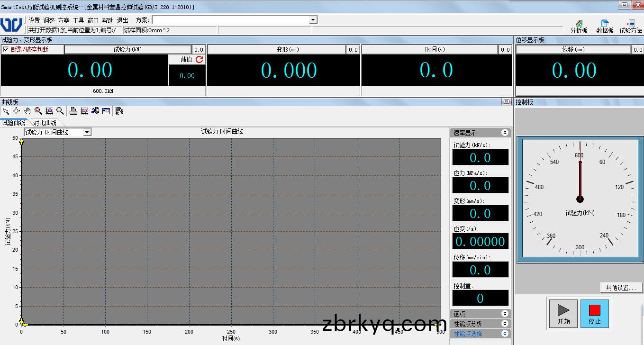Open the 窗口 menu

93,20
